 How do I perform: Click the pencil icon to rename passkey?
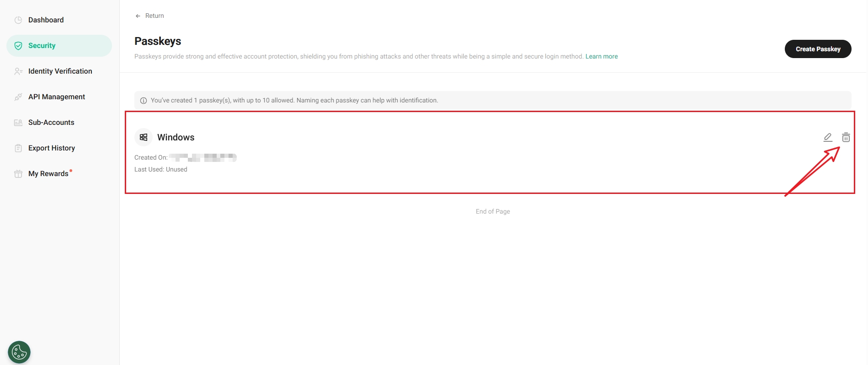[827, 137]
